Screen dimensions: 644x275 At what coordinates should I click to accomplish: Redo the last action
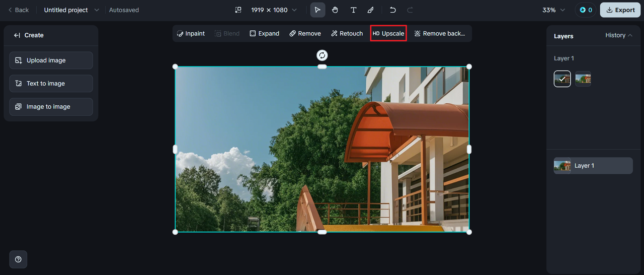point(410,10)
